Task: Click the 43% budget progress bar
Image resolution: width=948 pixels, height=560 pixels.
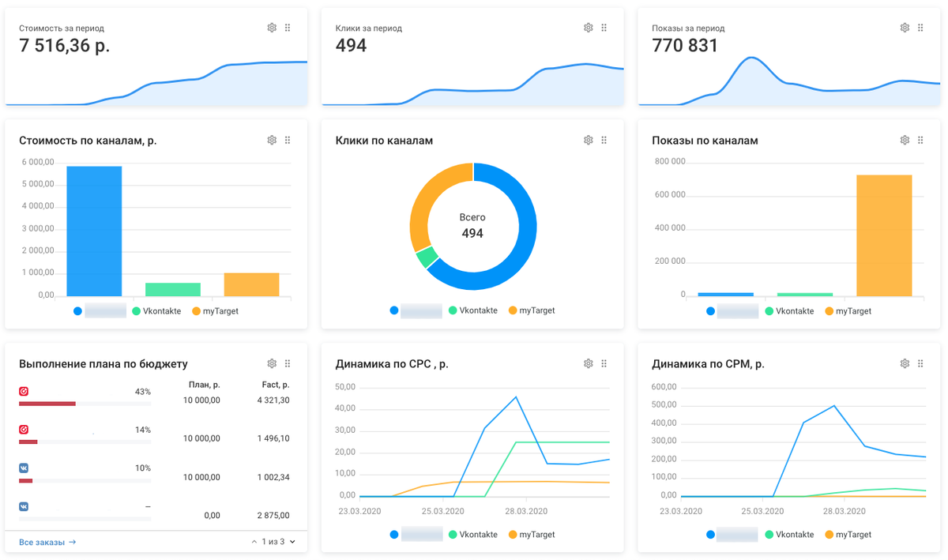Action: click(x=85, y=404)
